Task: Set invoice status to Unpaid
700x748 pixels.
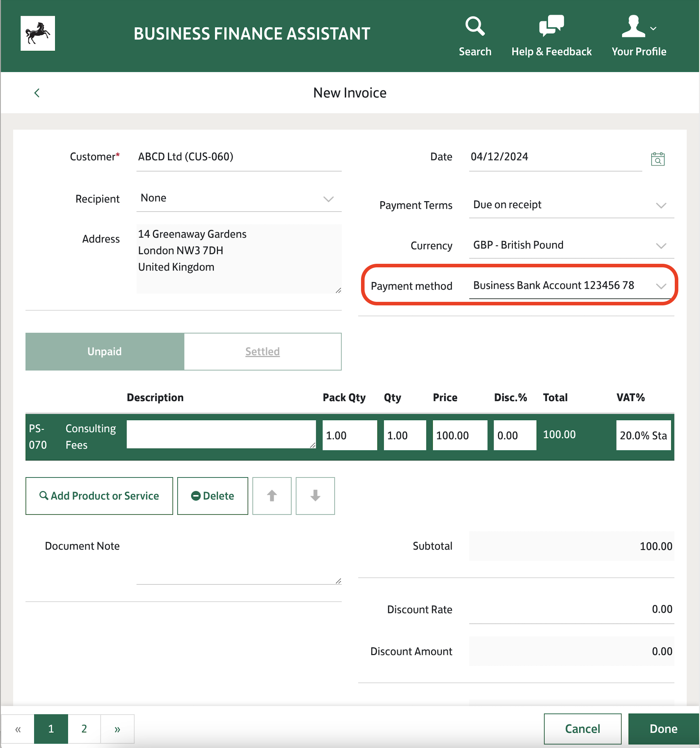Action: pyautogui.click(x=104, y=351)
